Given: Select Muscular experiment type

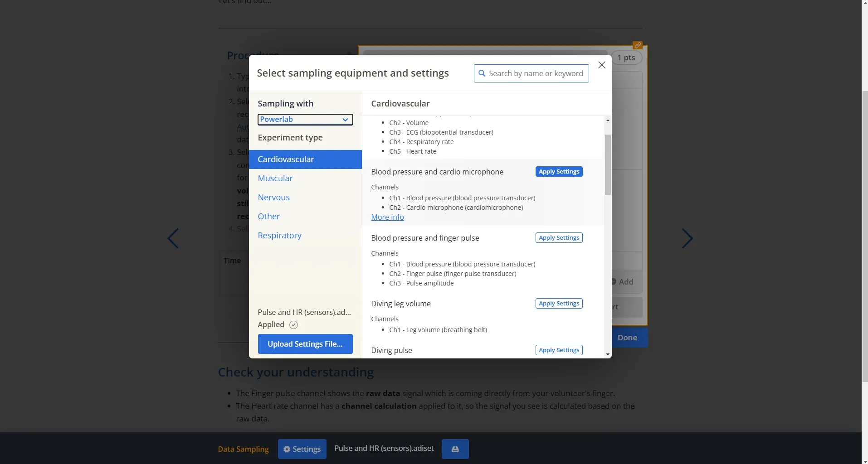Looking at the screenshot, I should (275, 179).
